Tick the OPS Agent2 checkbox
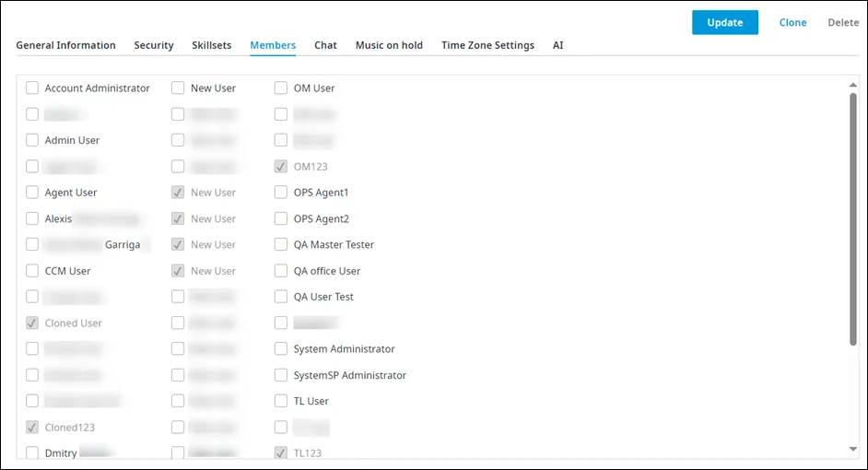The image size is (868, 470). pos(281,218)
